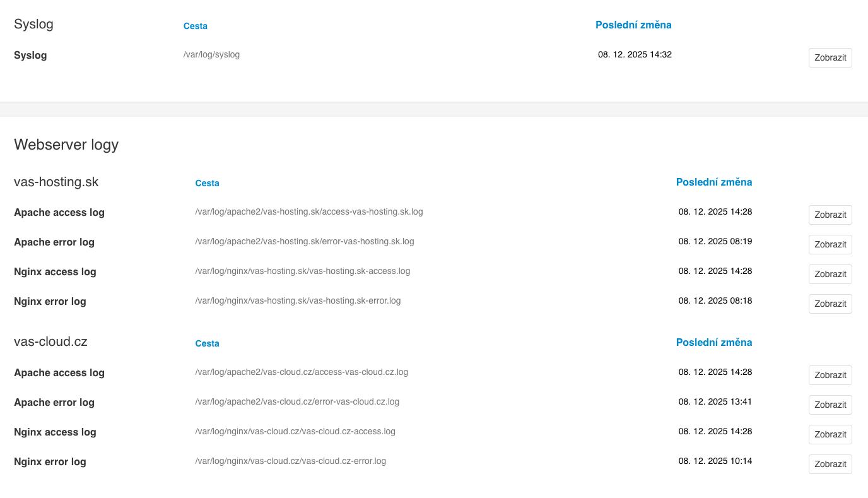View the vas-hosting.sk Nginx access log
Screen dimensions: 868x498
[830, 274]
